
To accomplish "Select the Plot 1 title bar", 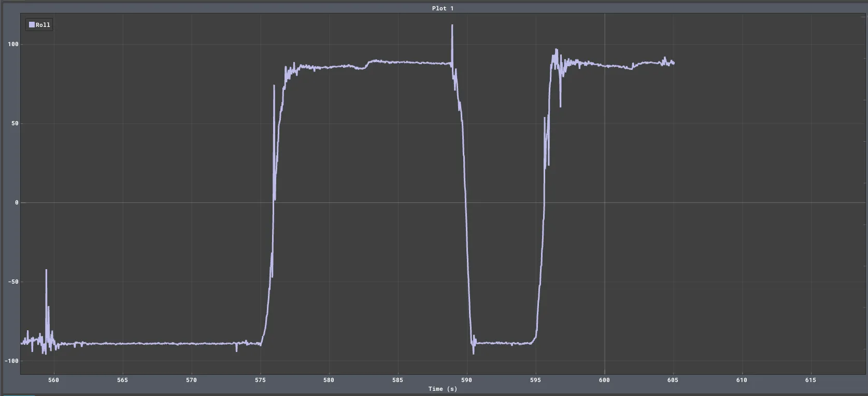I will 443,8.
